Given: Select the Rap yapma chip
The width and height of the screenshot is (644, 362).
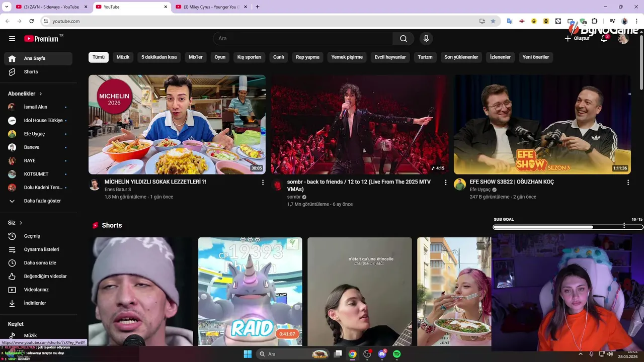Looking at the screenshot, I should coord(307,57).
